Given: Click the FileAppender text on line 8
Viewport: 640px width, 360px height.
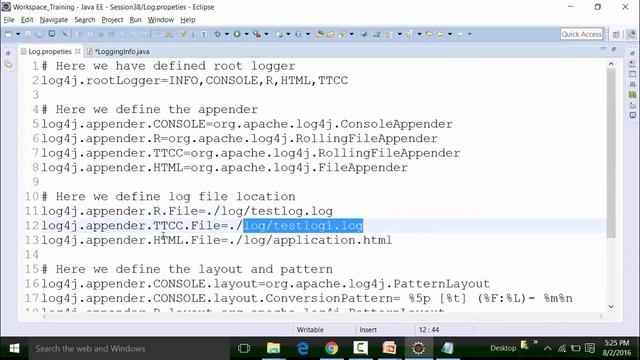Looking at the screenshot, I should pos(362,168).
